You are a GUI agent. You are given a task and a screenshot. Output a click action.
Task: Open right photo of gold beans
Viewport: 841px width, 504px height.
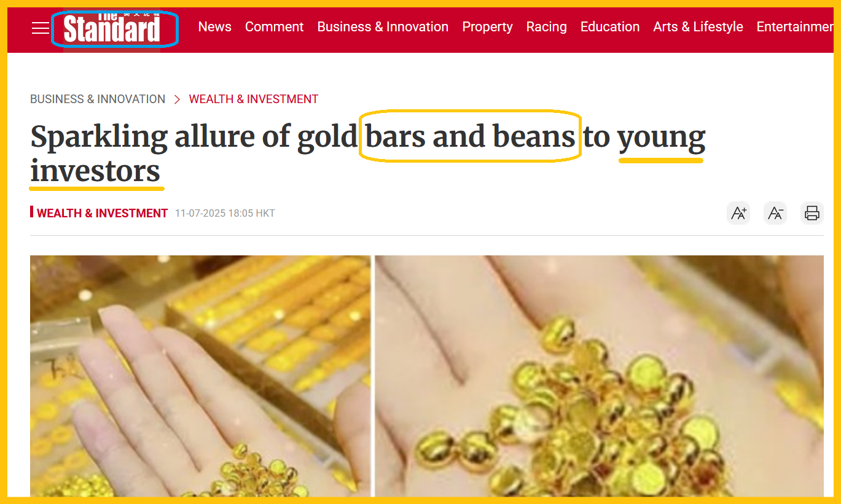600,376
